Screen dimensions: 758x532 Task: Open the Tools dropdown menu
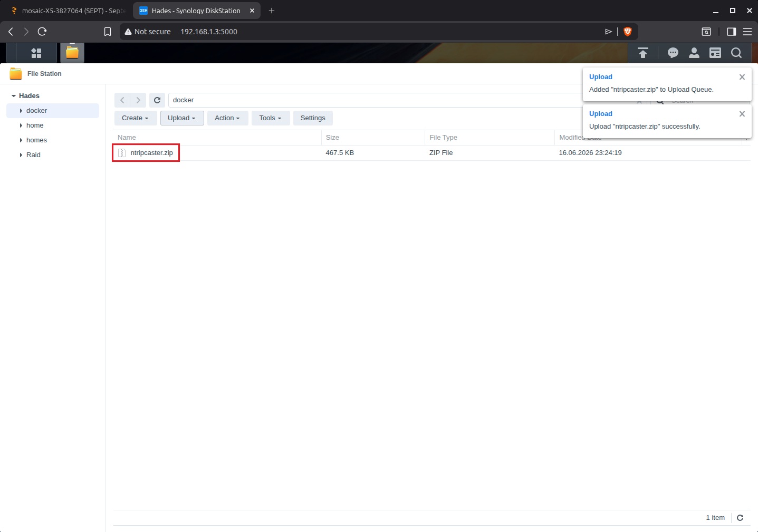[271, 118]
